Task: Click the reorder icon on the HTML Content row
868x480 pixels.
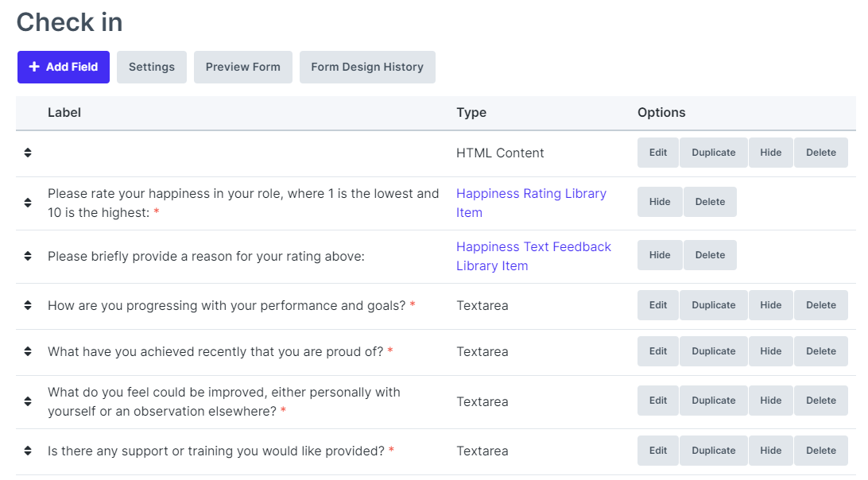Action: tap(28, 153)
